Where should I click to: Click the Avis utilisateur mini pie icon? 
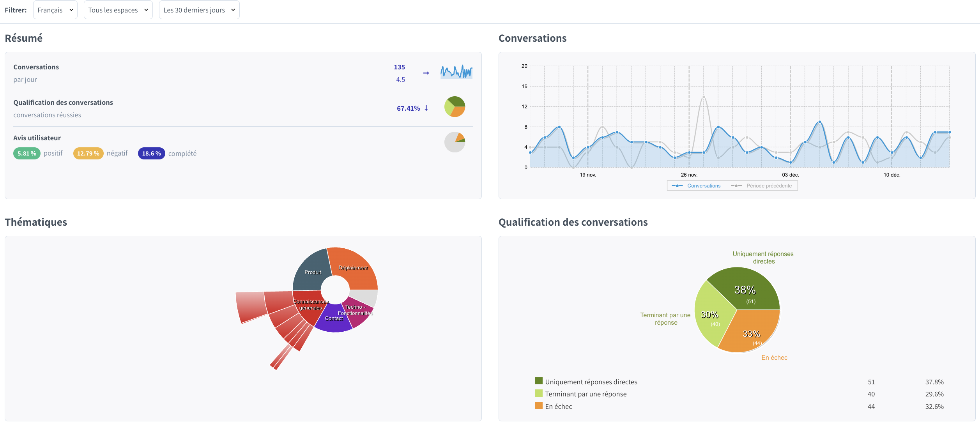tap(455, 142)
